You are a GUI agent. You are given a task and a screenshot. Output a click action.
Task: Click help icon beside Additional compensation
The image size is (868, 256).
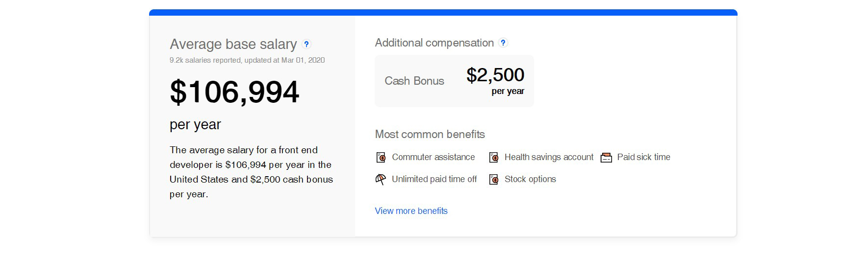coord(503,43)
